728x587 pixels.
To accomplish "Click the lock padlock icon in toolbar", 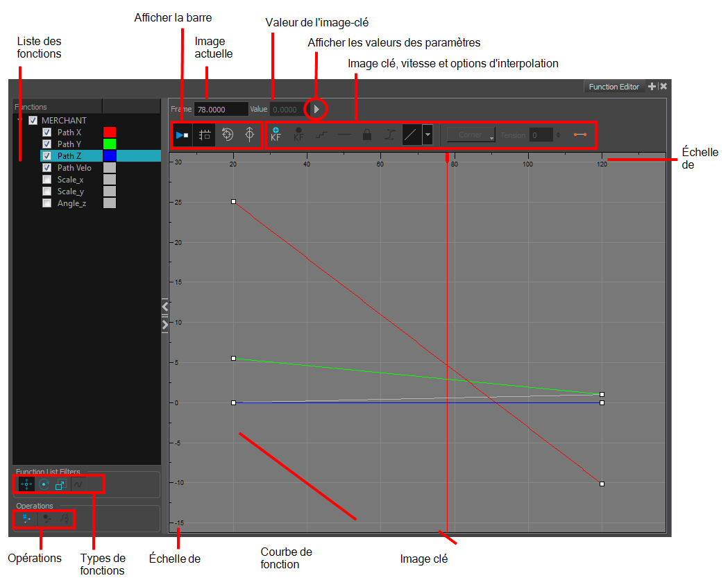I will [x=367, y=135].
